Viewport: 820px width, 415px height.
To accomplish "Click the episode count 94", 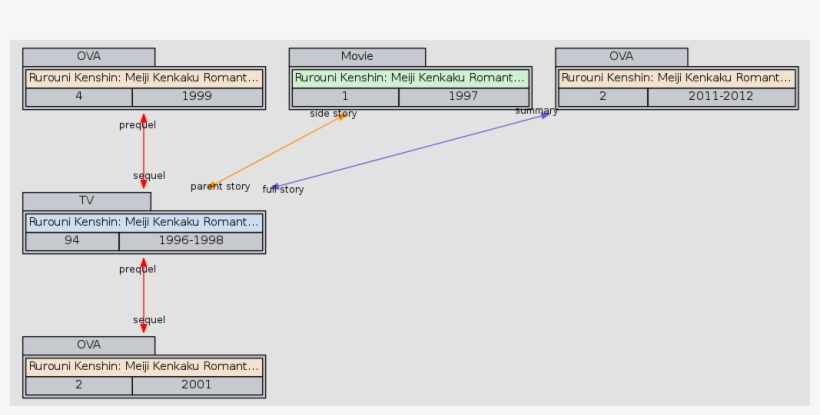I will pos(72,241).
